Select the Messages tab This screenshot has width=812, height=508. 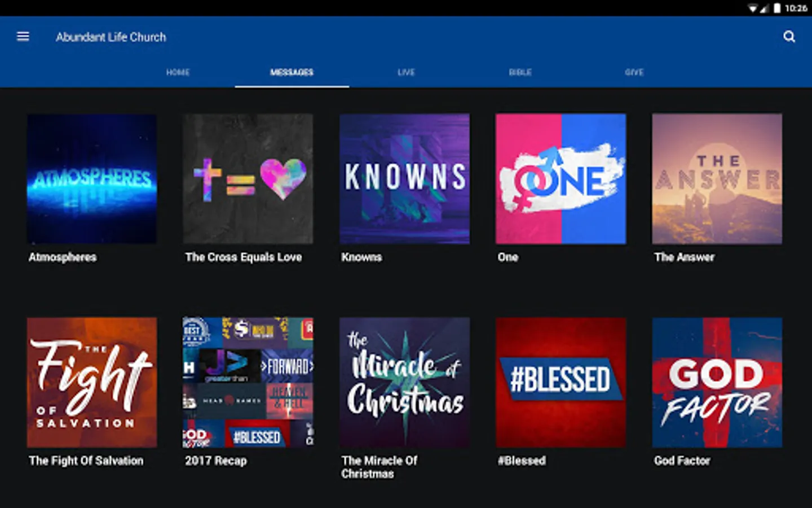pos(292,72)
